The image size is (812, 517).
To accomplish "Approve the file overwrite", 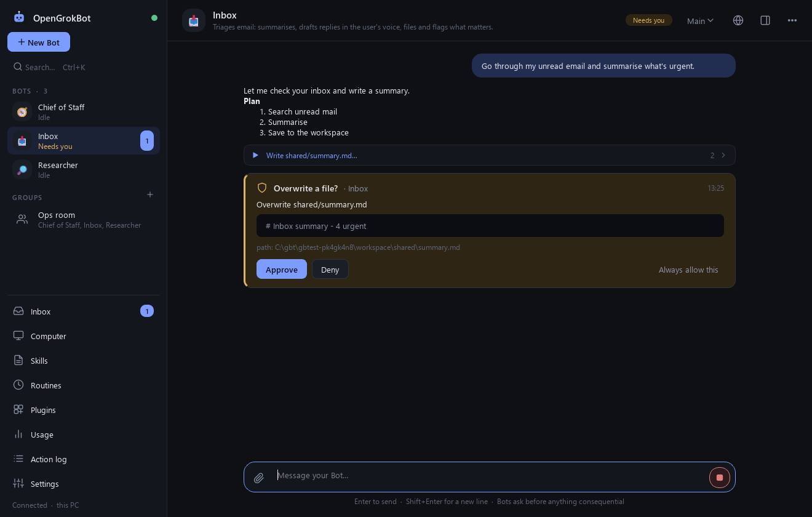I will pos(282,269).
